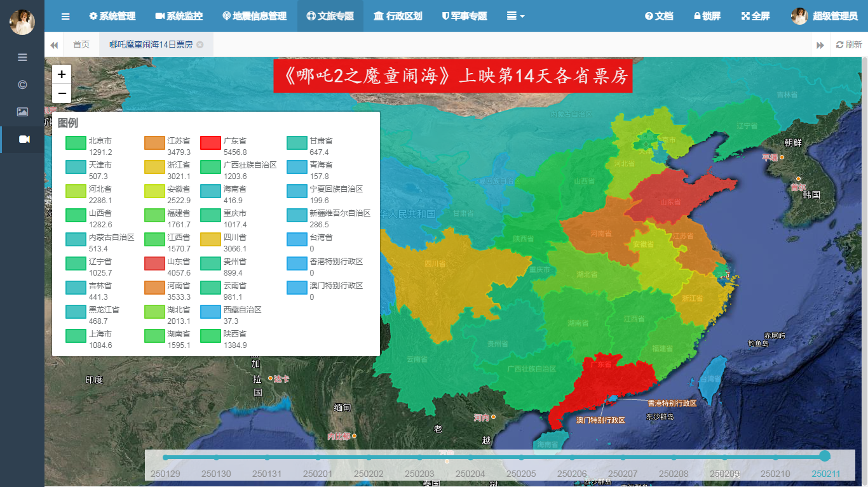Click 内蒙古自治区 legend label
868x487 pixels.
click(111, 237)
